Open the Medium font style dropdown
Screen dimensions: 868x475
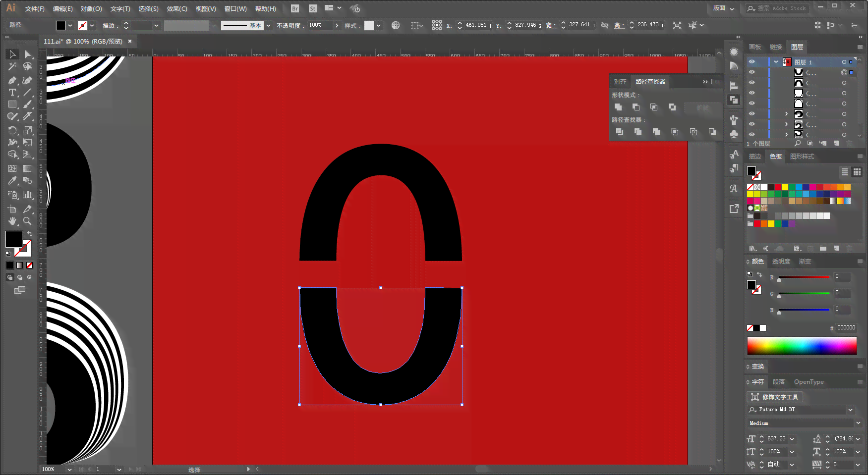(x=858, y=423)
